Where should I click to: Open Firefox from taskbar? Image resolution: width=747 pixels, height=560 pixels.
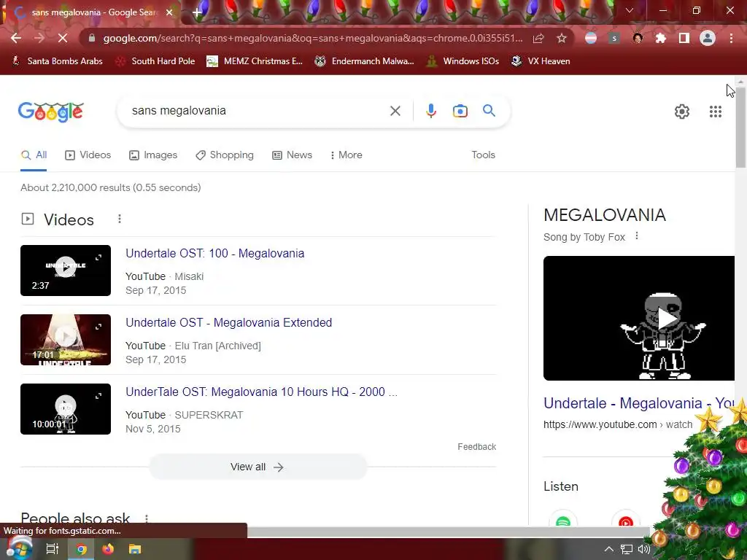tap(108, 549)
